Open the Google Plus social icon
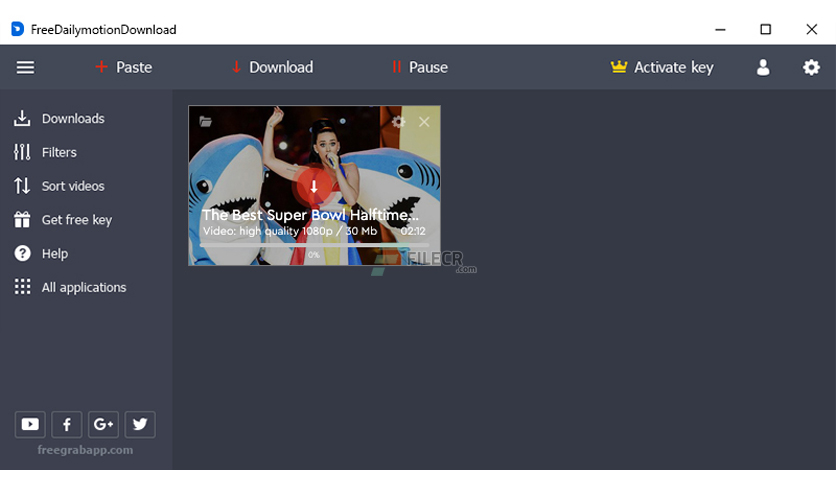The height and width of the screenshot is (484, 836). pyautogui.click(x=103, y=424)
